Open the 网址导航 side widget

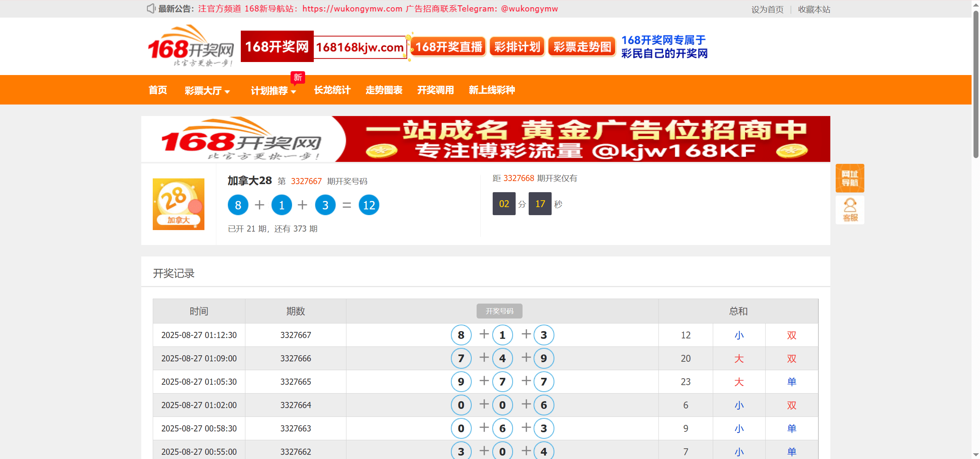click(849, 178)
